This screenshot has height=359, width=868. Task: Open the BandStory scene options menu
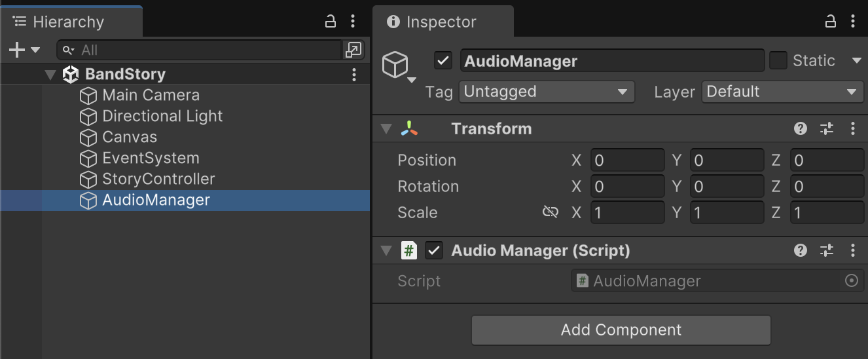[354, 74]
